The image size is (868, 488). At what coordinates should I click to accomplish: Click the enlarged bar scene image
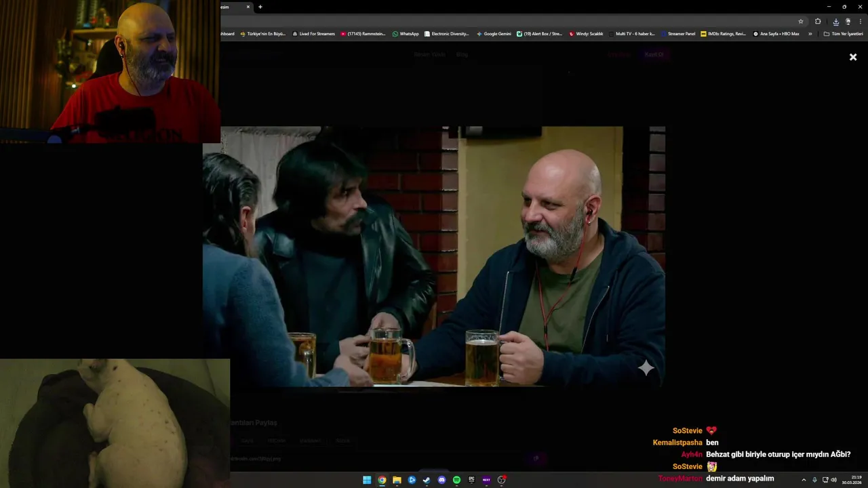[434, 256]
